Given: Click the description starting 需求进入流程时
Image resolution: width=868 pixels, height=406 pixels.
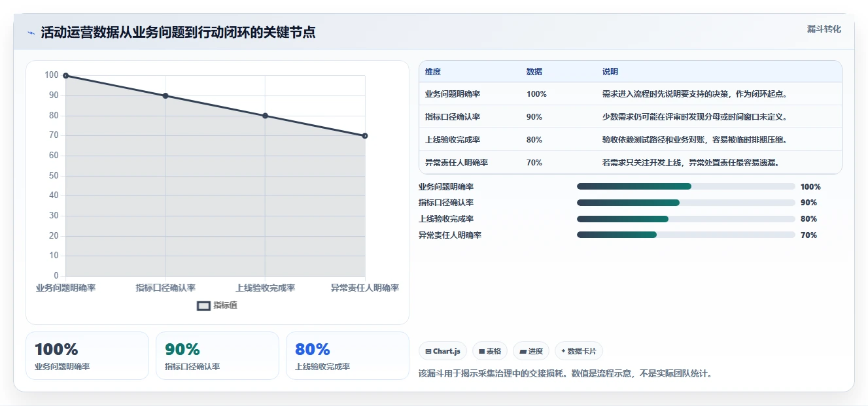Looking at the screenshot, I should 696,94.
